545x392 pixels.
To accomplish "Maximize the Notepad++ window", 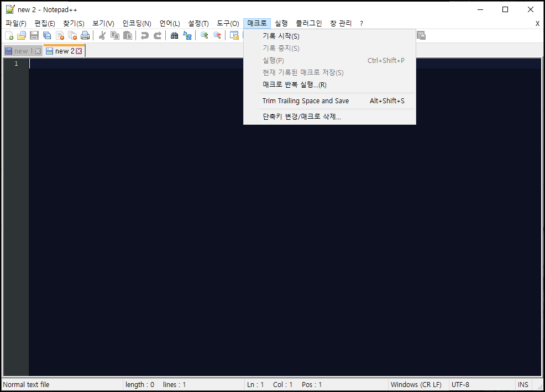I will point(505,9).
